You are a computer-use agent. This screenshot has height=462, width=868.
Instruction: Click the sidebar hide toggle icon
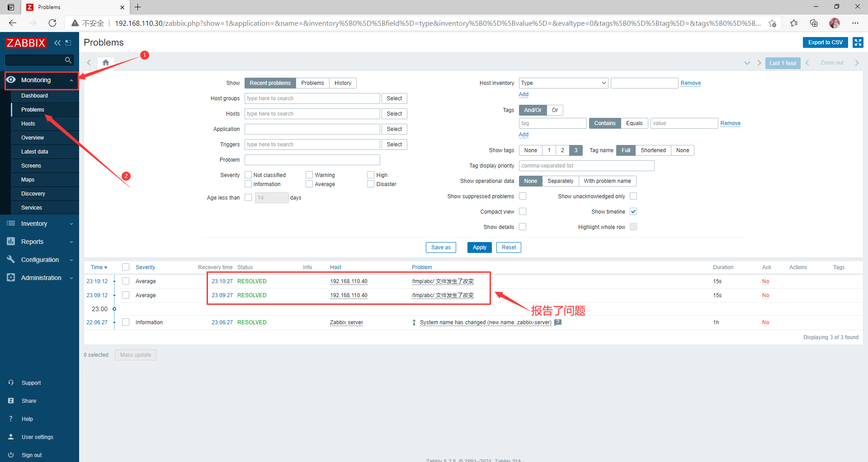point(68,43)
